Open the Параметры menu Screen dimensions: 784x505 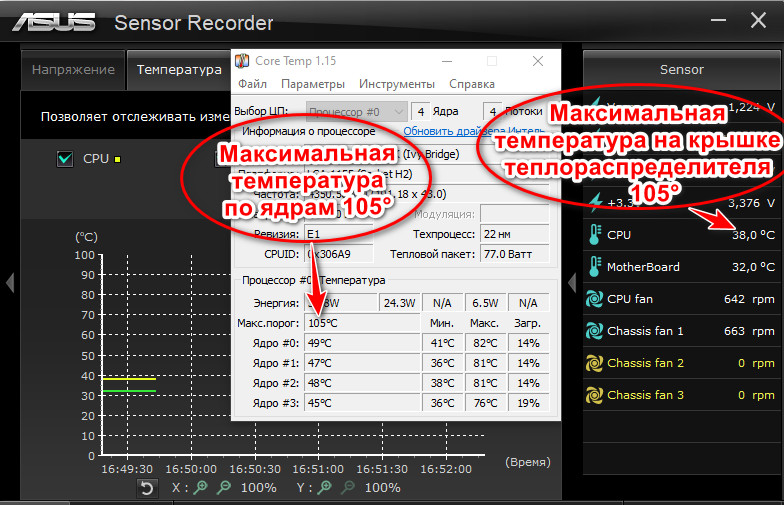click(312, 84)
